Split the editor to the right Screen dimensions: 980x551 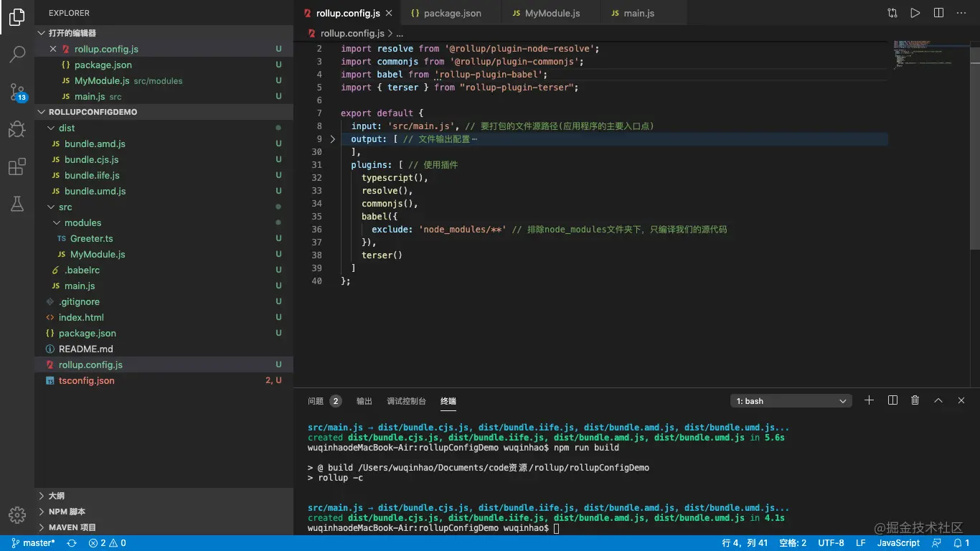[x=938, y=13]
